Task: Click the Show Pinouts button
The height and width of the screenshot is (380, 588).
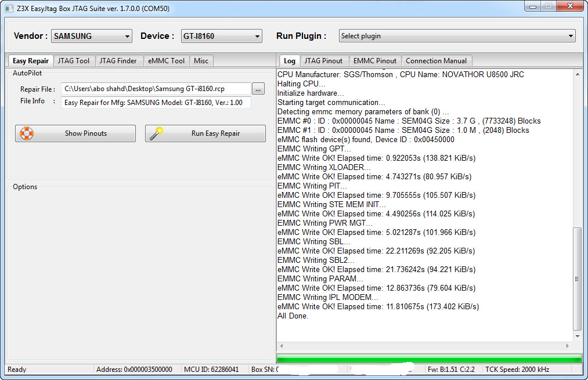Action: tap(75, 133)
